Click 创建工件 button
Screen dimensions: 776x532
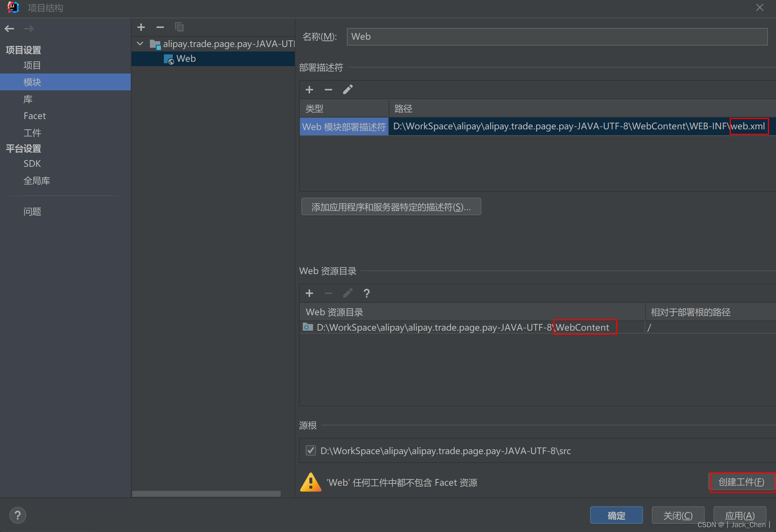[x=741, y=482]
